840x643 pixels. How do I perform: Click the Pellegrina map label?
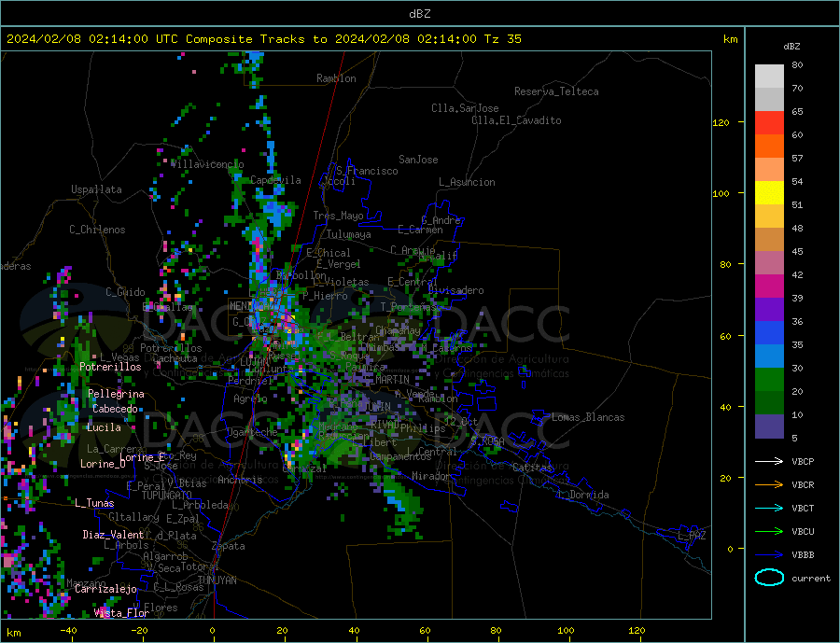(116, 394)
